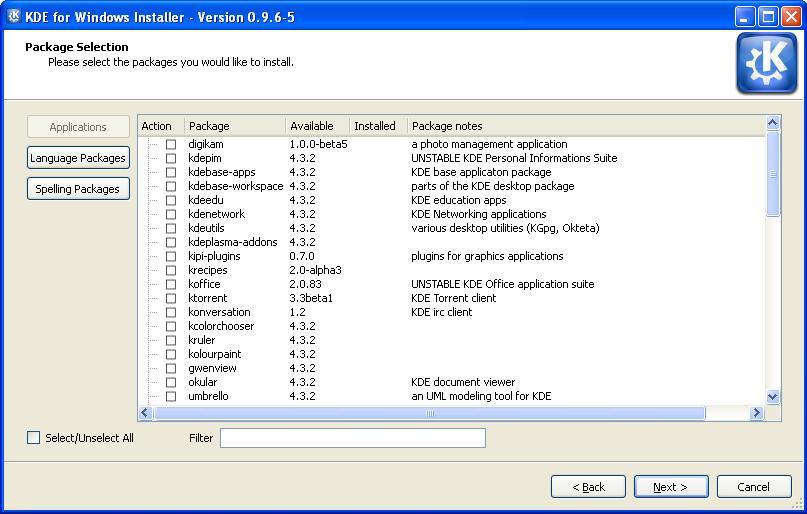Cancel the installer
The height and width of the screenshot is (514, 807).
pos(753,487)
